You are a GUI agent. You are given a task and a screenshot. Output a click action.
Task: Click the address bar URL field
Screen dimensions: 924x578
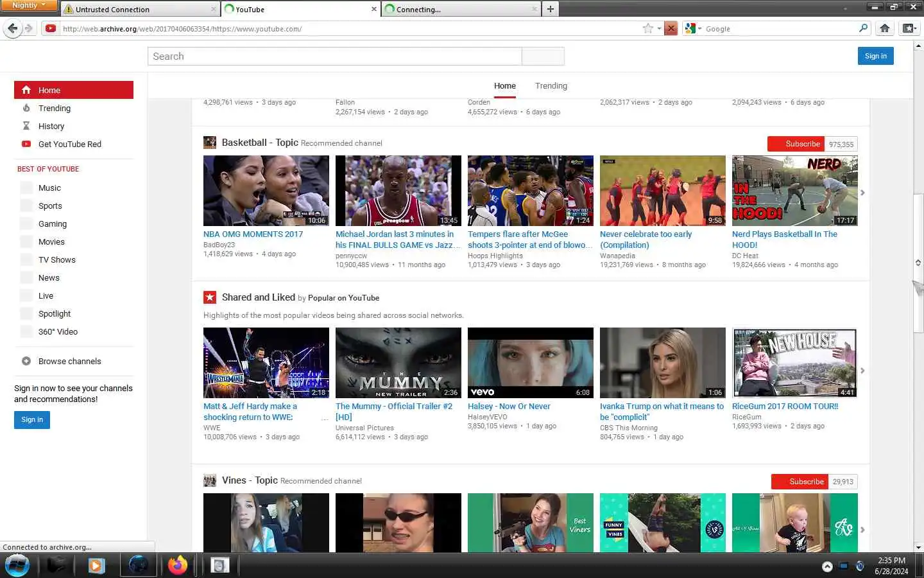350,28
